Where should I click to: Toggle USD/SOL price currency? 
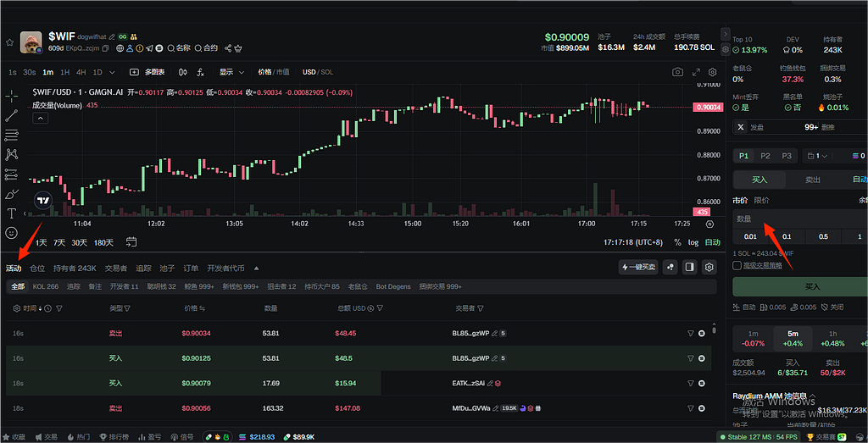click(319, 72)
